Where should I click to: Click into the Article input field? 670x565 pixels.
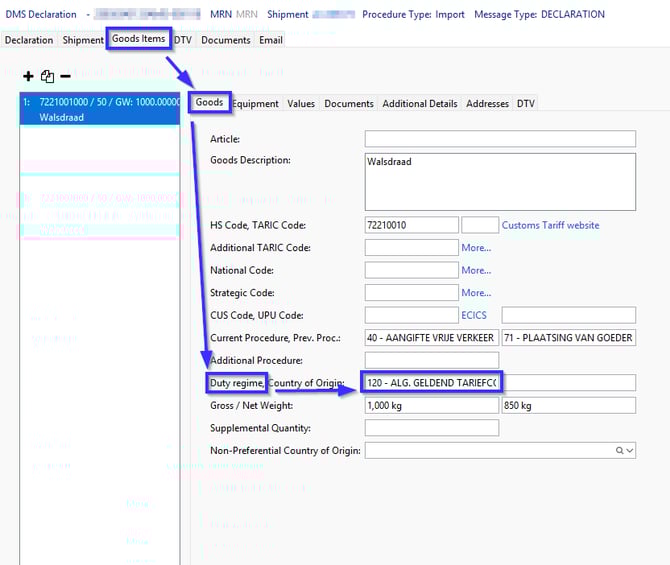tap(499, 139)
